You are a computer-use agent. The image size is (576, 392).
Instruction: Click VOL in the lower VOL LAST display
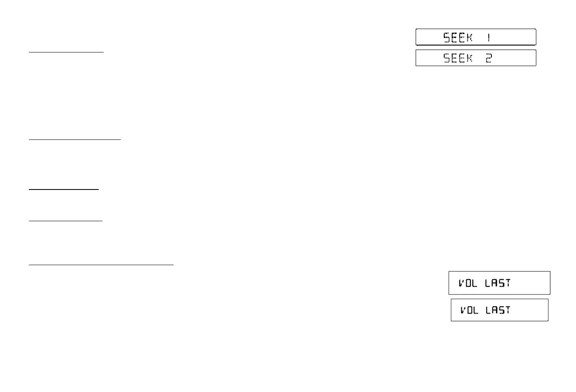coord(469,310)
